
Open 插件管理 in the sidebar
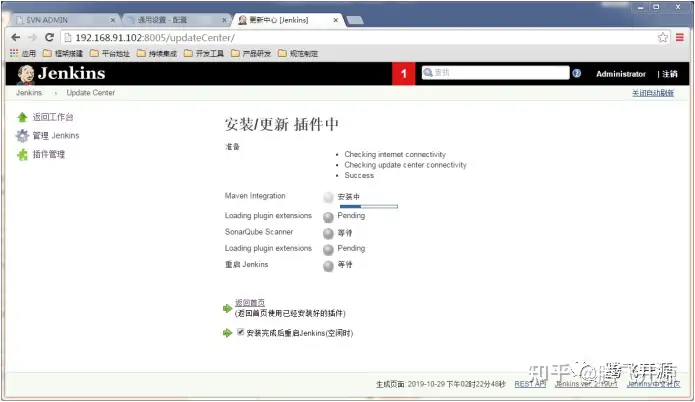(49, 154)
